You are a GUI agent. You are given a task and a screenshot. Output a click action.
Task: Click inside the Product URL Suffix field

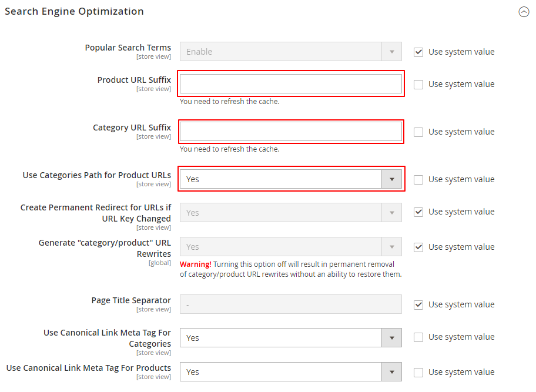290,84
